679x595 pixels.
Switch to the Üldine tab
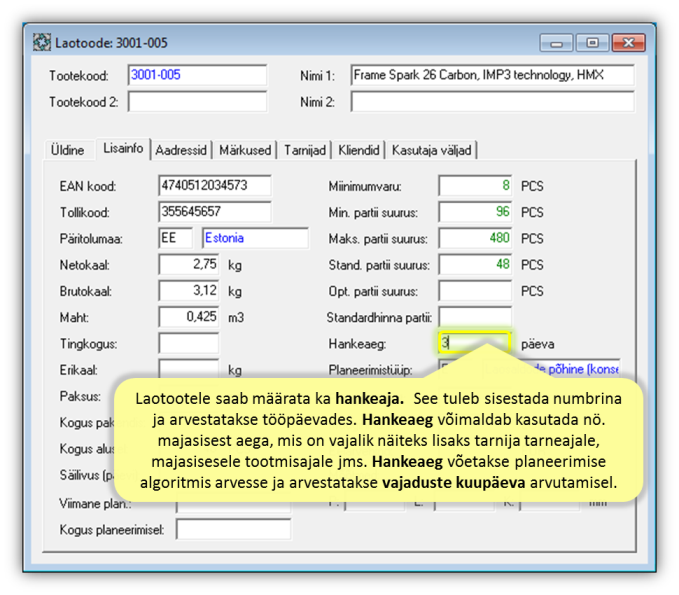pos(68,150)
